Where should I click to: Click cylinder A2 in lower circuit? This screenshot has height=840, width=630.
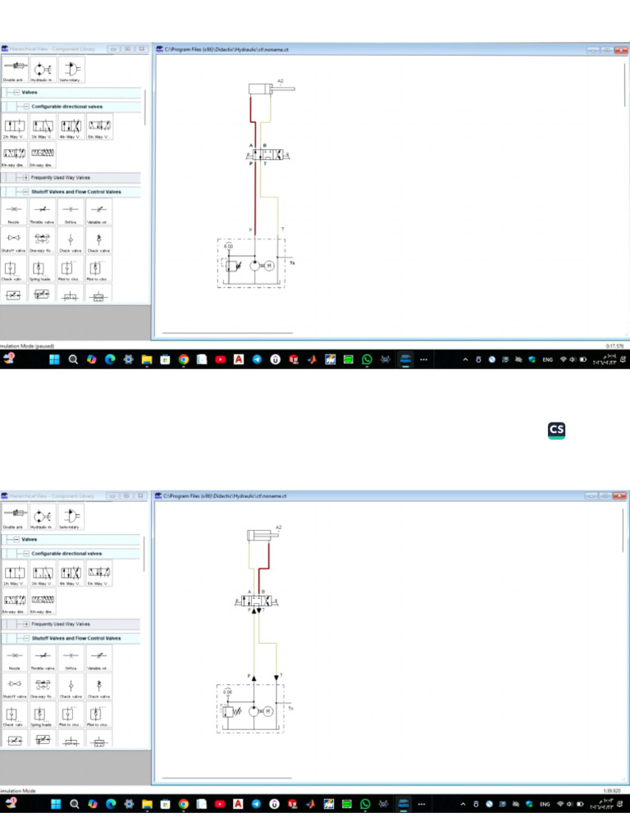(262, 535)
